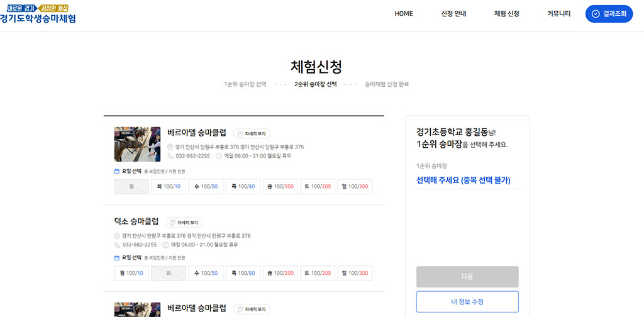Pick Sunday 100/200 for 덕소 승마클럽

pos(355,273)
